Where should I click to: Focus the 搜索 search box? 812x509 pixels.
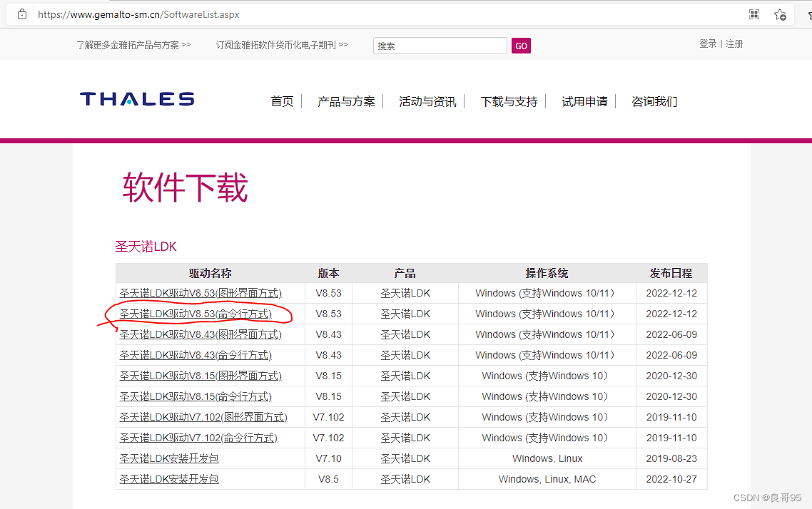pos(440,46)
